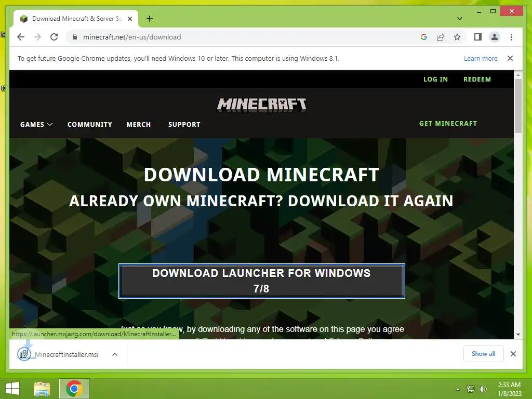Click the scrollbar down arrow
The image size is (532, 399).
coord(518,335)
